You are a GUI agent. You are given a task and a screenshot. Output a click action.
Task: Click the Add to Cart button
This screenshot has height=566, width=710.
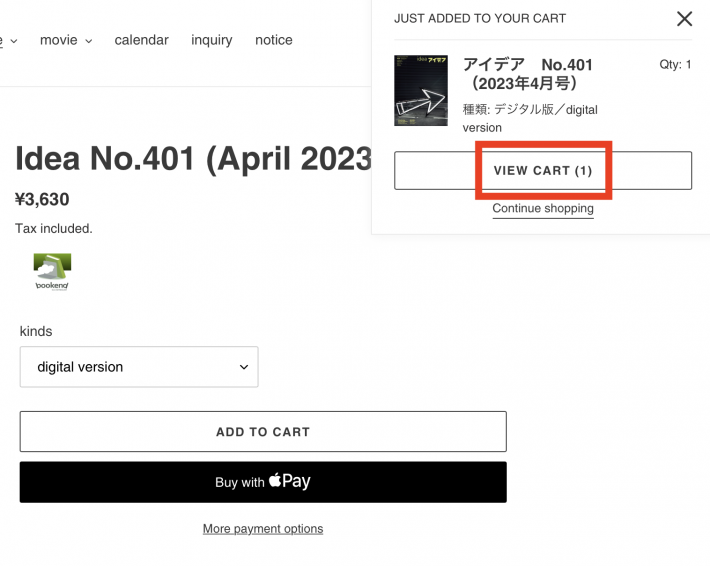(x=263, y=432)
